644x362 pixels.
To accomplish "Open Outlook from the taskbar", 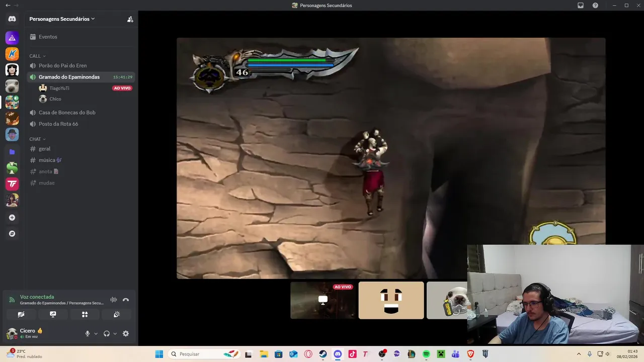I will [x=293, y=354].
